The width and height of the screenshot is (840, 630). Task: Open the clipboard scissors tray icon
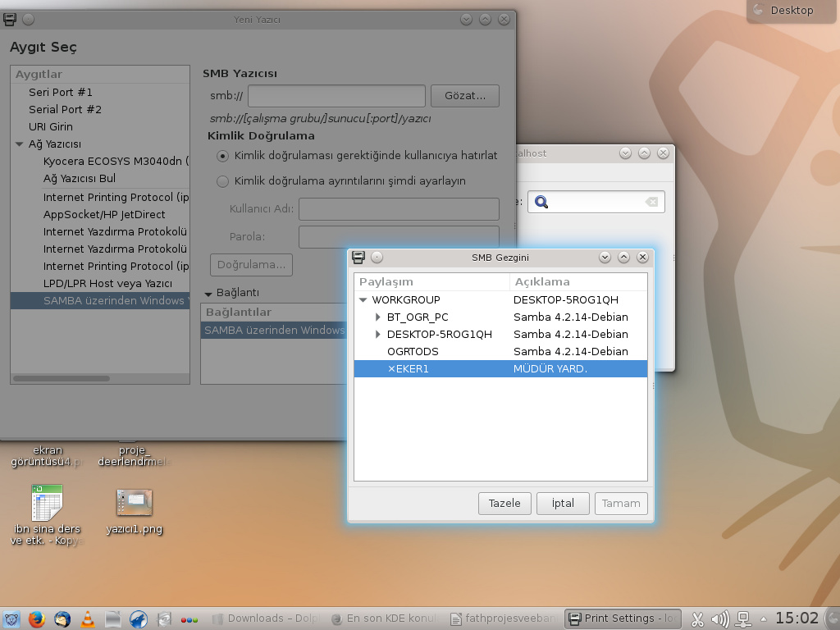697,619
